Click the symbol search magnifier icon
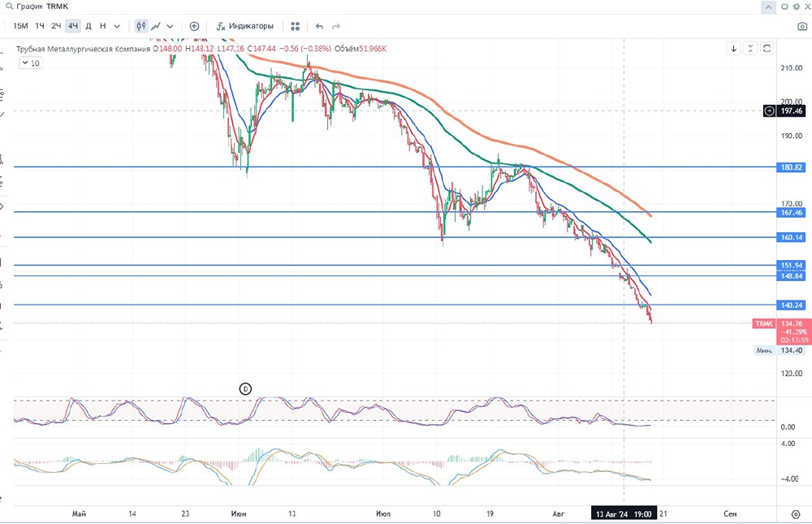 9,6
